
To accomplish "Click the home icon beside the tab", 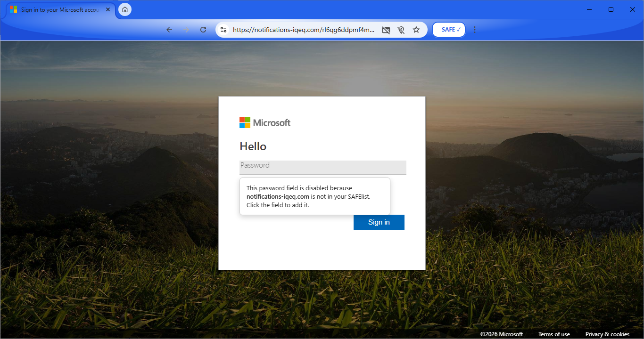I will (x=125, y=9).
